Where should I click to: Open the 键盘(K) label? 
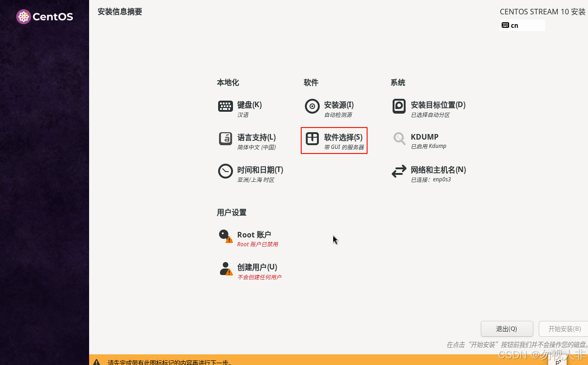250,105
